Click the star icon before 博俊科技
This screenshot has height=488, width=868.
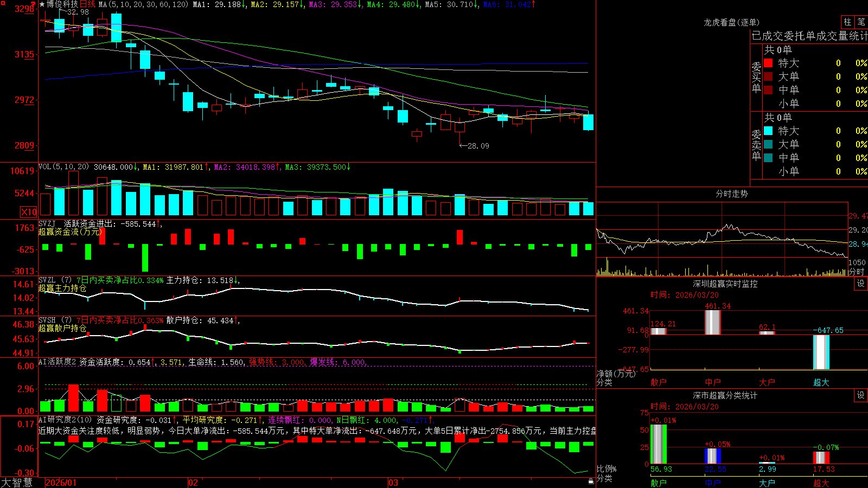(x=42, y=4)
